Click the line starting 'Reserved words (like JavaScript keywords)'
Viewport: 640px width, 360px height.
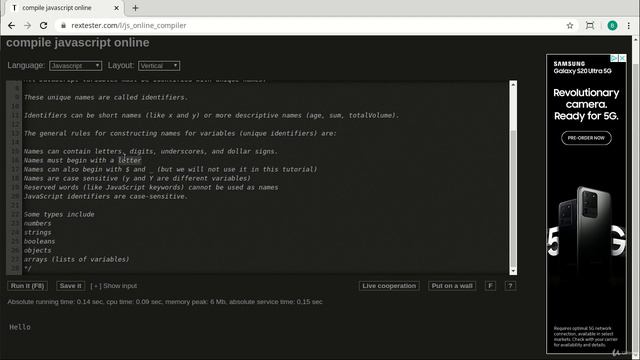(151, 187)
